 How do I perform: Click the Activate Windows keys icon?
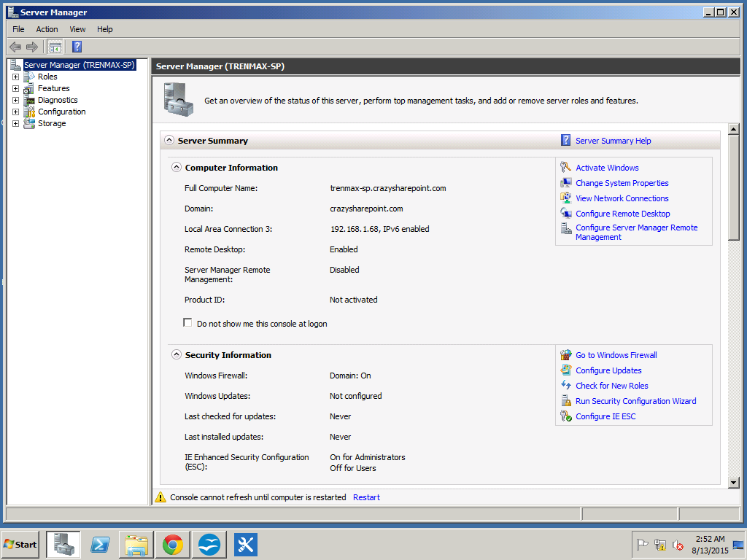pos(565,167)
